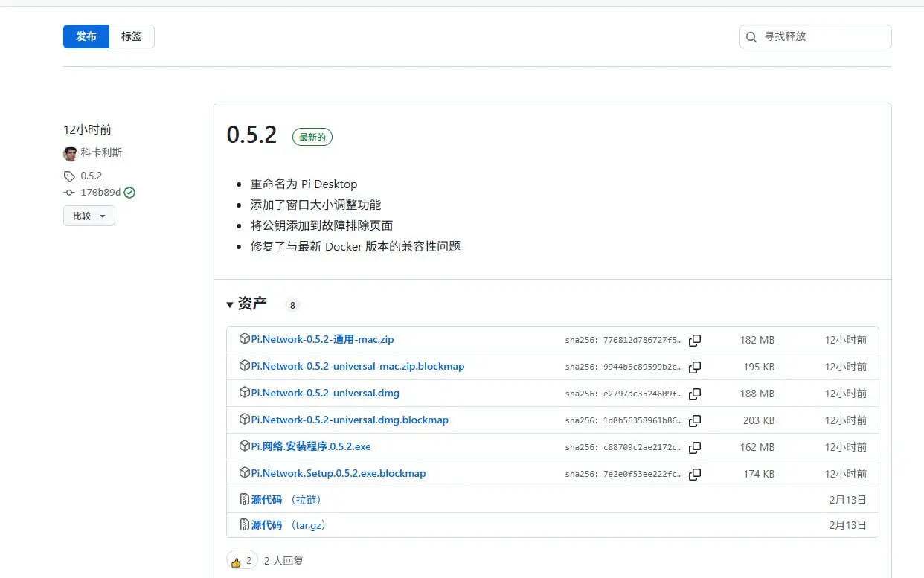Click release note 添加了窗口大小调整功能
This screenshot has width=924, height=578.
click(x=315, y=205)
